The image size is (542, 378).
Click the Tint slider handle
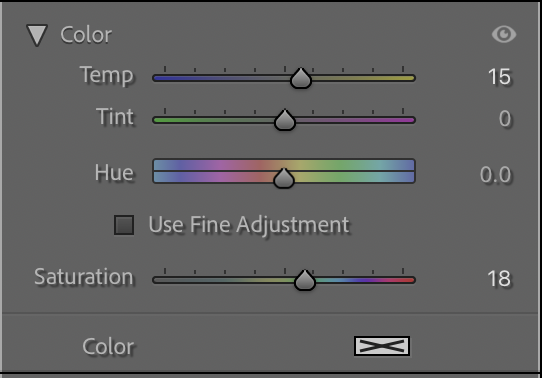point(285,120)
